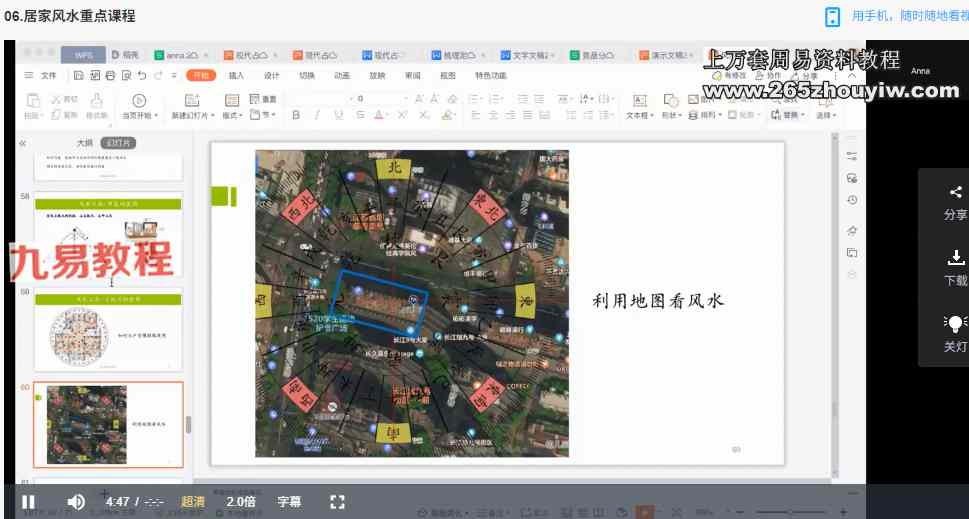Image resolution: width=969 pixels, height=519 pixels.
Task: Open the mobile viewing link
Action: (x=832, y=16)
